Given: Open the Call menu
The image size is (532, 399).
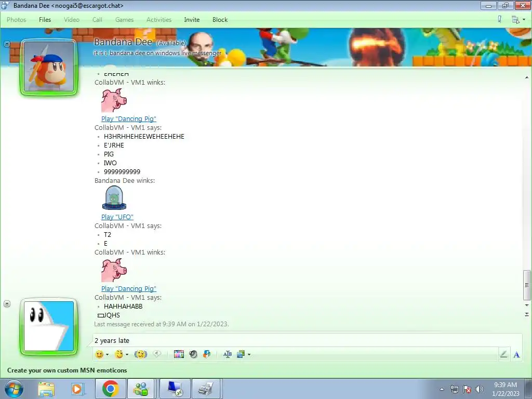Looking at the screenshot, I should [97, 20].
